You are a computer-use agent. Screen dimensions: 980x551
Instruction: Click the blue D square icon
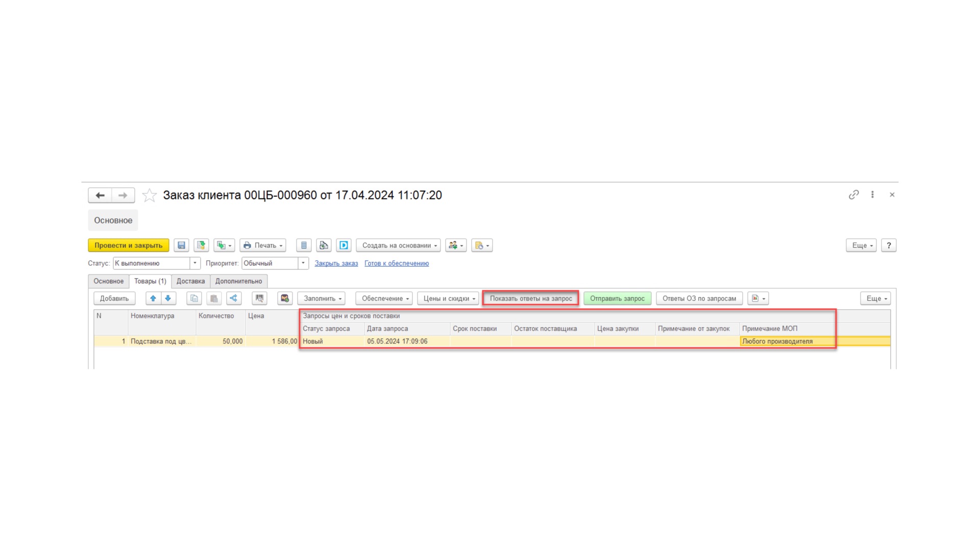coord(344,245)
